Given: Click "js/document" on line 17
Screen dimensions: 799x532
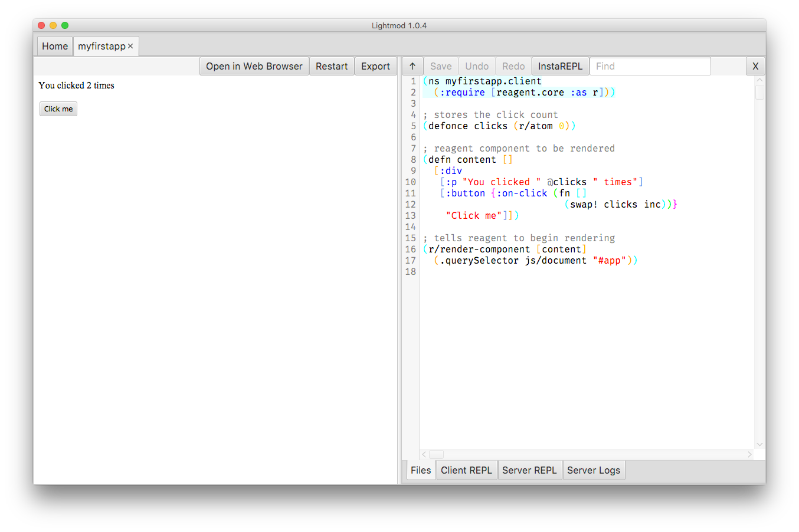Looking at the screenshot, I should pyautogui.click(x=555, y=261).
